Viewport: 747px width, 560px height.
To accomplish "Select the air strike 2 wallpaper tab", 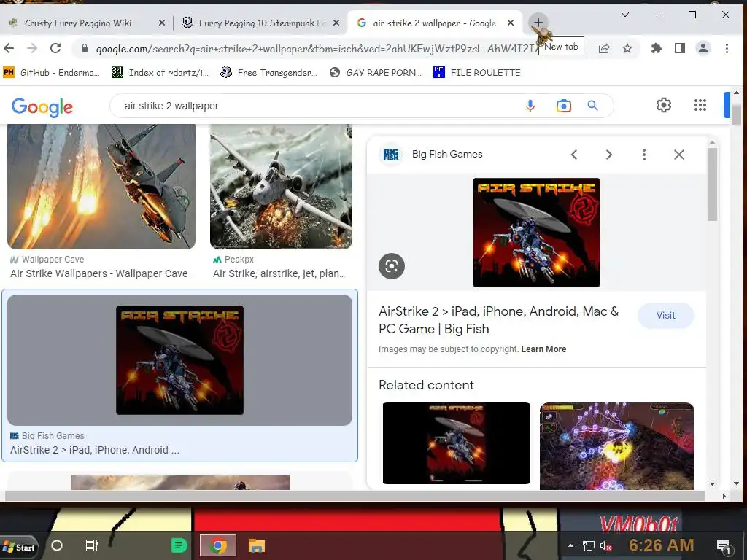I will (434, 23).
